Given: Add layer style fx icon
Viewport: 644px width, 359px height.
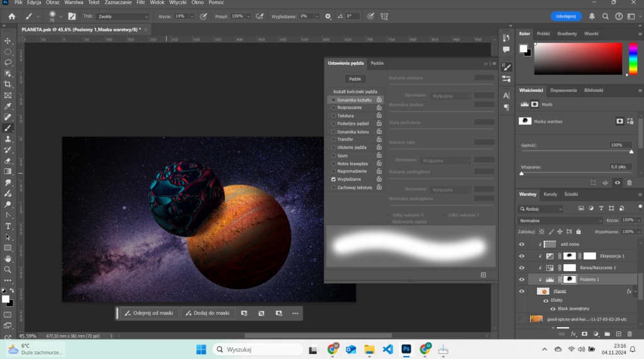Looking at the screenshot, I should pos(574,334).
